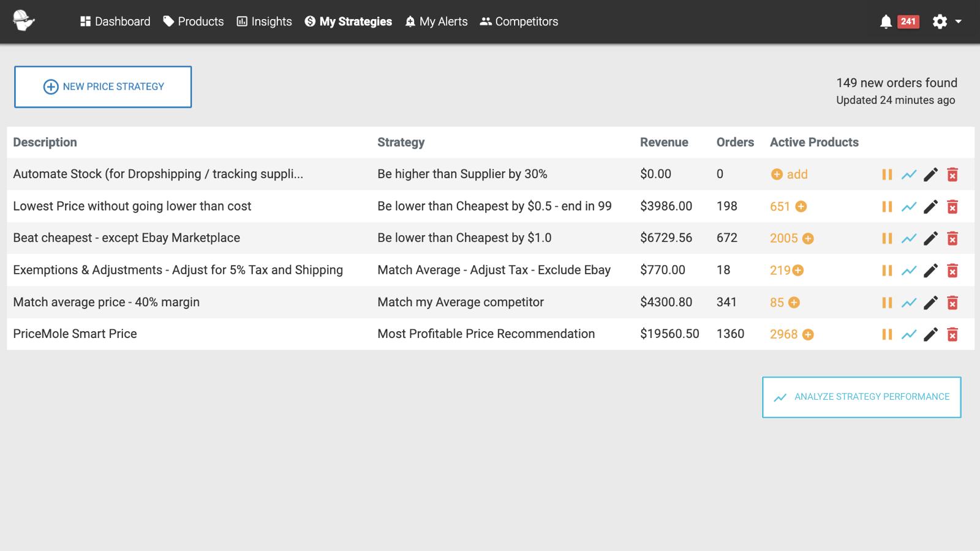
Task: Pause Beat cheapest except Ebay strategy
Action: pyautogui.click(x=886, y=238)
